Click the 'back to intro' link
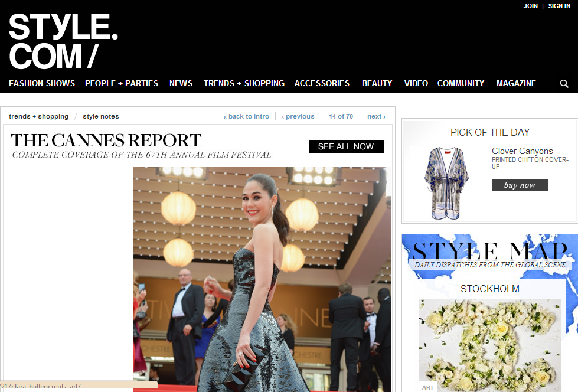The height and width of the screenshot is (392, 578). coord(246,116)
